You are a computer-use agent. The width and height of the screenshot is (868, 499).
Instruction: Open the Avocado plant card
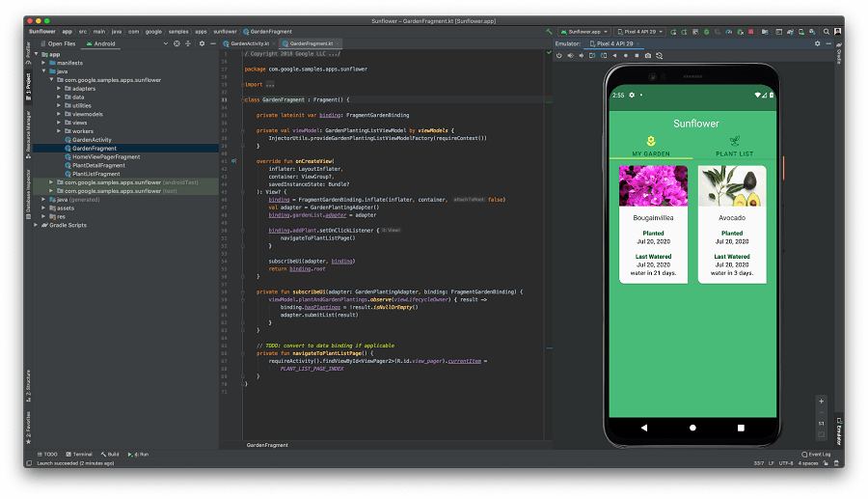click(x=732, y=224)
